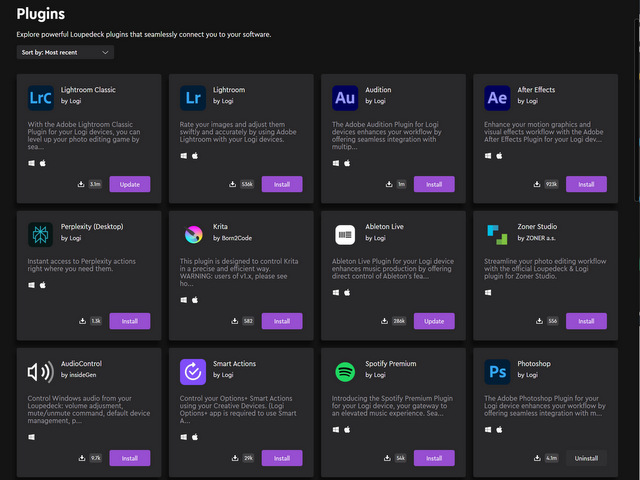Install the Perplexity (Desktop) plugin

point(130,321)
